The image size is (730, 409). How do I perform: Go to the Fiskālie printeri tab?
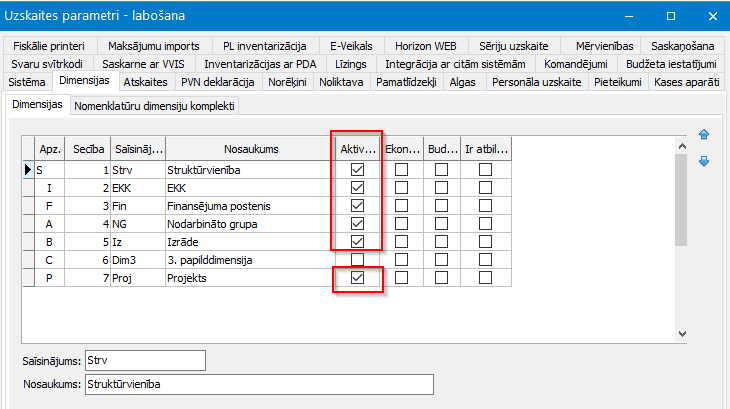(x=50, y=46)
